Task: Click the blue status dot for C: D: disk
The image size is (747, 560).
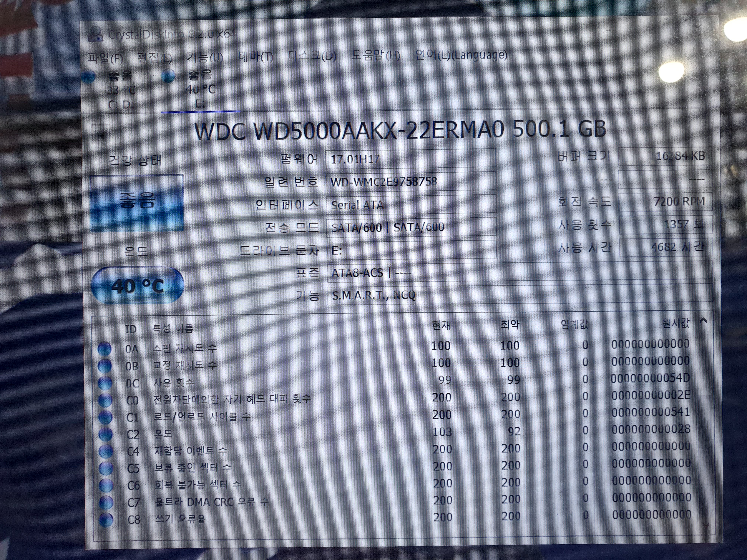Action: click(89, 77)
